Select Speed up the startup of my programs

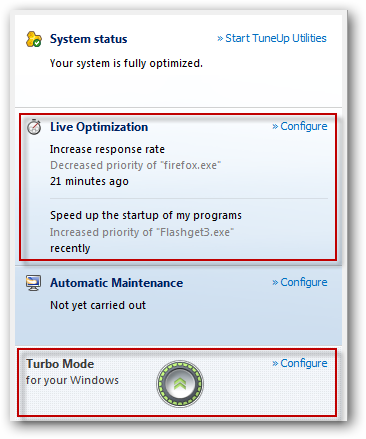[146, 215]
